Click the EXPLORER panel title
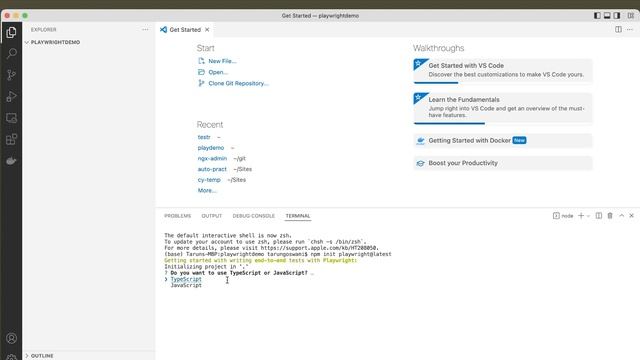Viewport: 640px width, 360px height. (43, 30)
